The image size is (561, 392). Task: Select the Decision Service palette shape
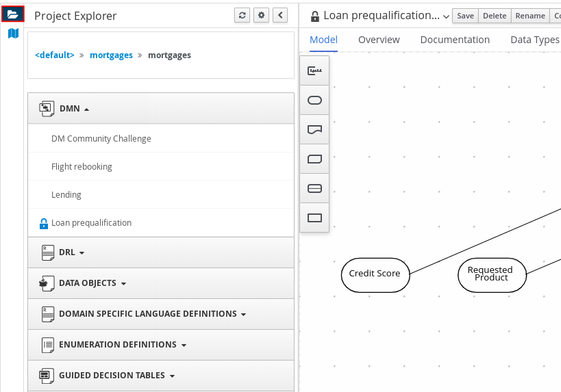[314, 189]
